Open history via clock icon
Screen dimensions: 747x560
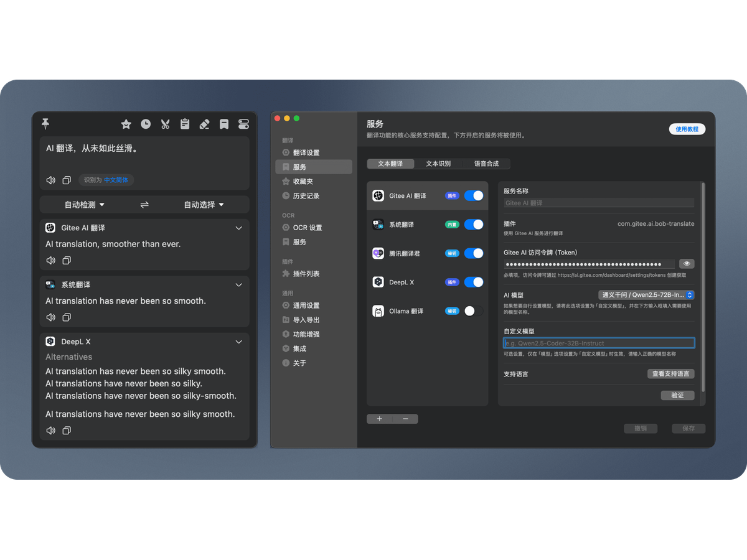pyautogui.click(x=146, y=124)
